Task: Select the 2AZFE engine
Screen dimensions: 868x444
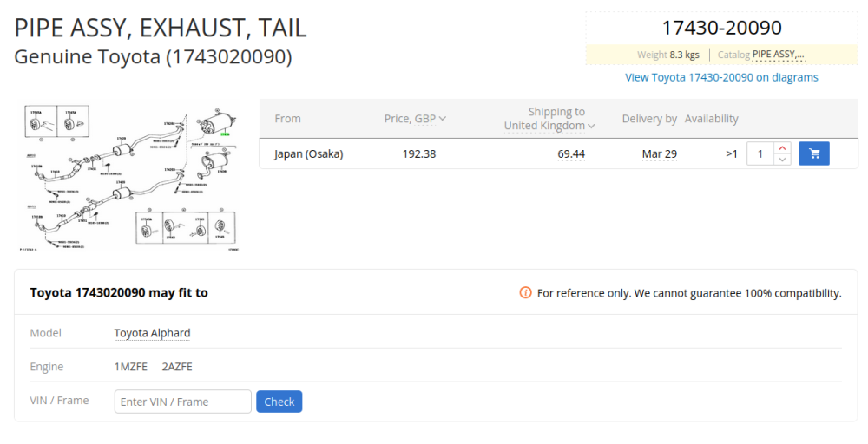Action: tap(177, 367)
